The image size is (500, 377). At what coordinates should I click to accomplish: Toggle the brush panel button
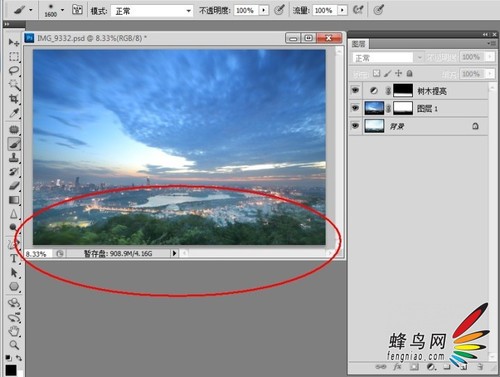(x=77, y=10)
